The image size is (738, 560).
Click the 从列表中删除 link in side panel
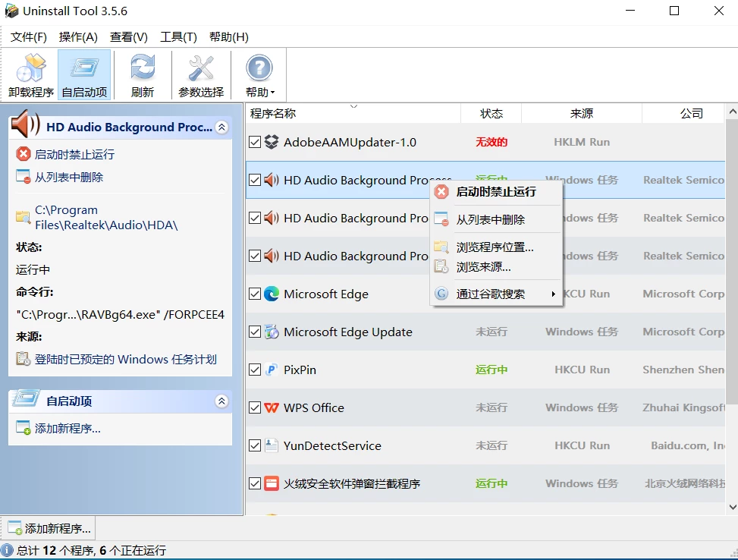pyautogui.click(x=69, y=177)
